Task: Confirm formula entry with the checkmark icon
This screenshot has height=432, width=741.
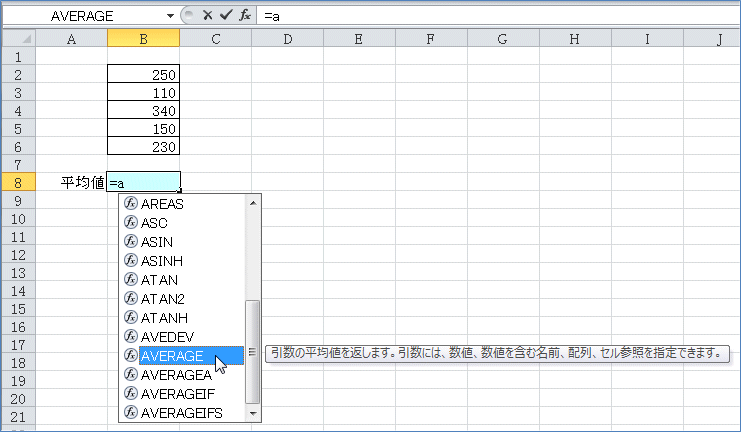Action: (x=226, y=15)
